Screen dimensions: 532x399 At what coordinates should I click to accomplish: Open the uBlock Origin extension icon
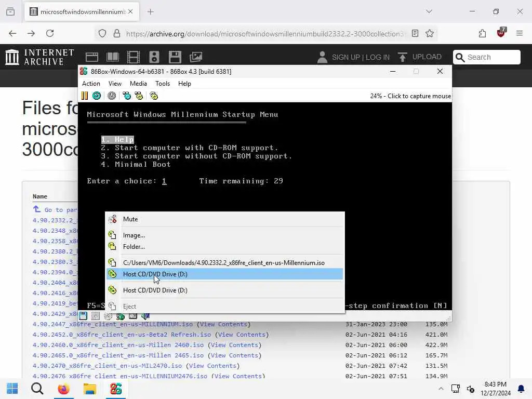(x=501, y=33)
